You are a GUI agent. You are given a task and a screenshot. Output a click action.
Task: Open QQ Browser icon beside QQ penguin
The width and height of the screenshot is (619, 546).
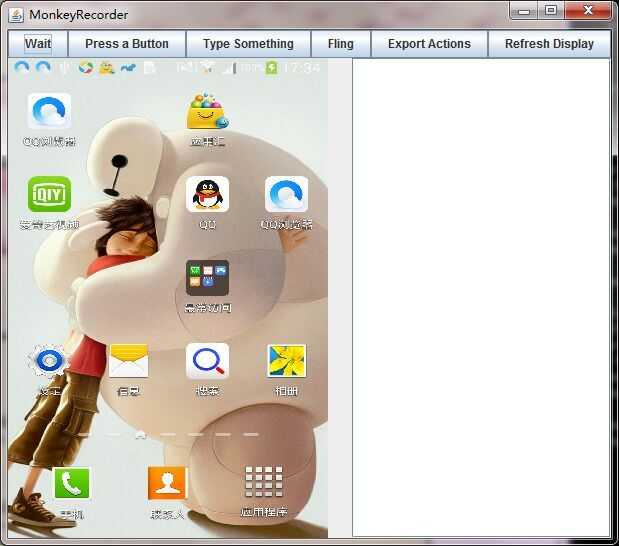coord(287,194)
